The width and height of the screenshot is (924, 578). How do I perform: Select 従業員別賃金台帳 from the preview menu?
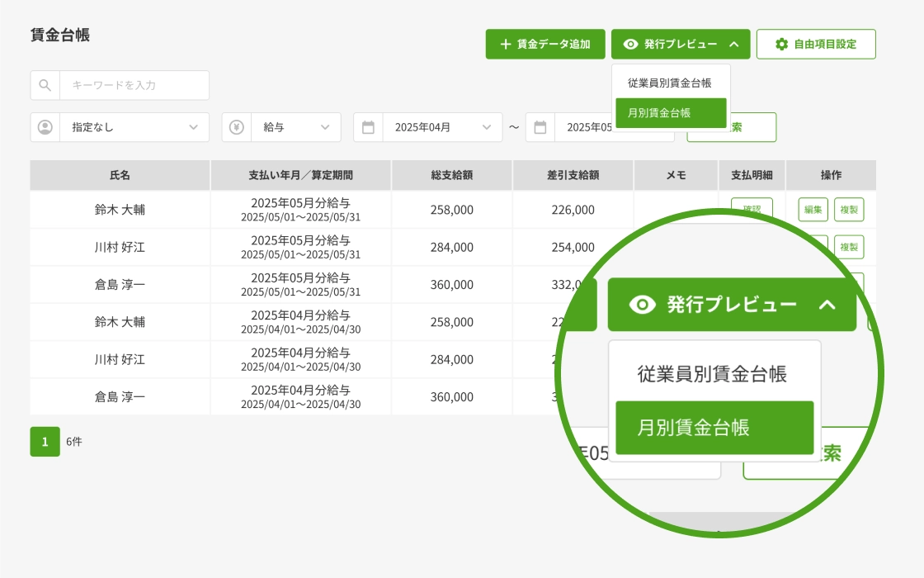click(x=669, y=83)
